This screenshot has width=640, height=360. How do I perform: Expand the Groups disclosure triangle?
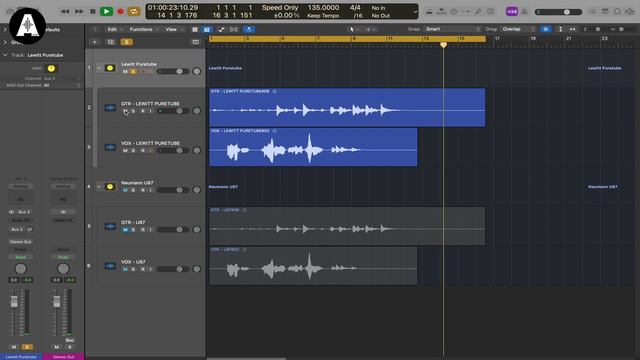point(5,42)
